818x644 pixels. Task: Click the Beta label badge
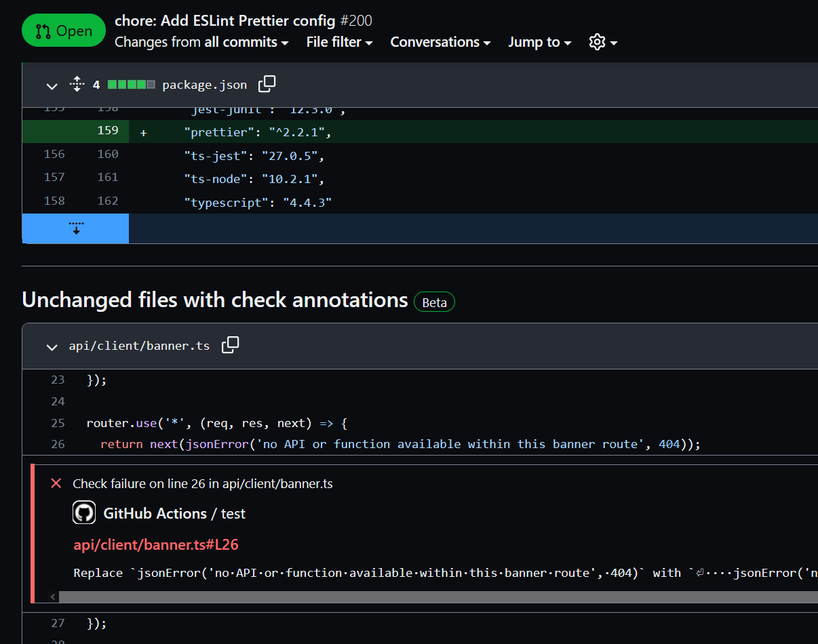pyautogui.click(x=434, y=302)
